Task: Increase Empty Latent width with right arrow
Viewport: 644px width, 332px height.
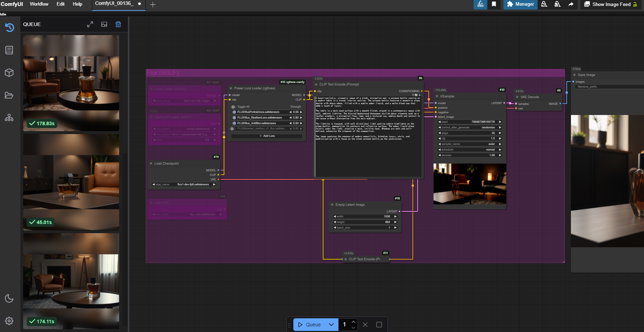Action: [395, 216]
